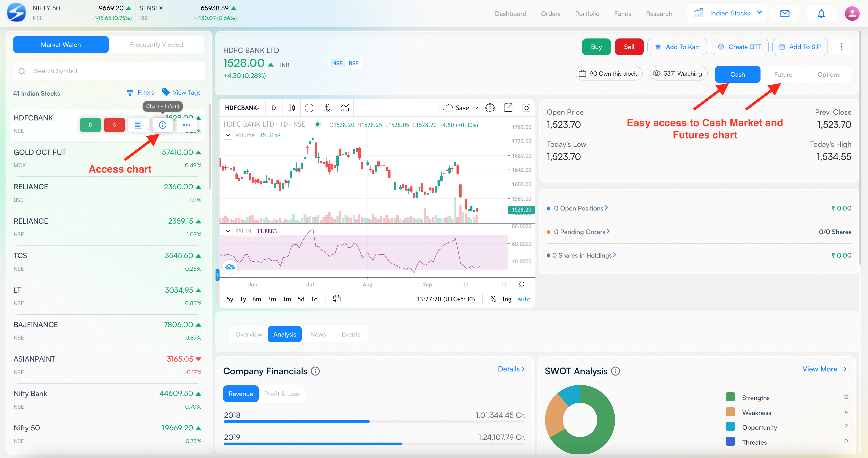Click the go-to-date calendar icon
This screenshot has height=458, width=868.
pyautogui.click(x=336, y=299)
